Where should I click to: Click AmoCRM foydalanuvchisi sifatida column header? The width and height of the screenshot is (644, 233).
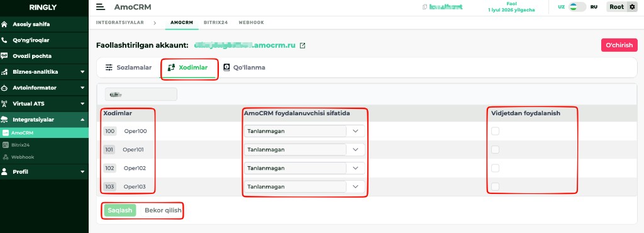coord(297,113)
